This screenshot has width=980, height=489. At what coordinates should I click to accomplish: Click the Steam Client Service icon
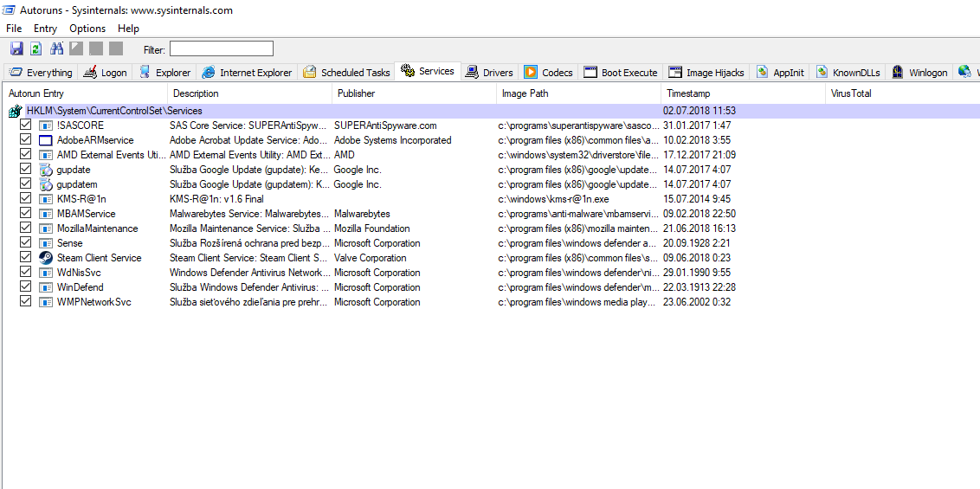click(x=46, y=258)
